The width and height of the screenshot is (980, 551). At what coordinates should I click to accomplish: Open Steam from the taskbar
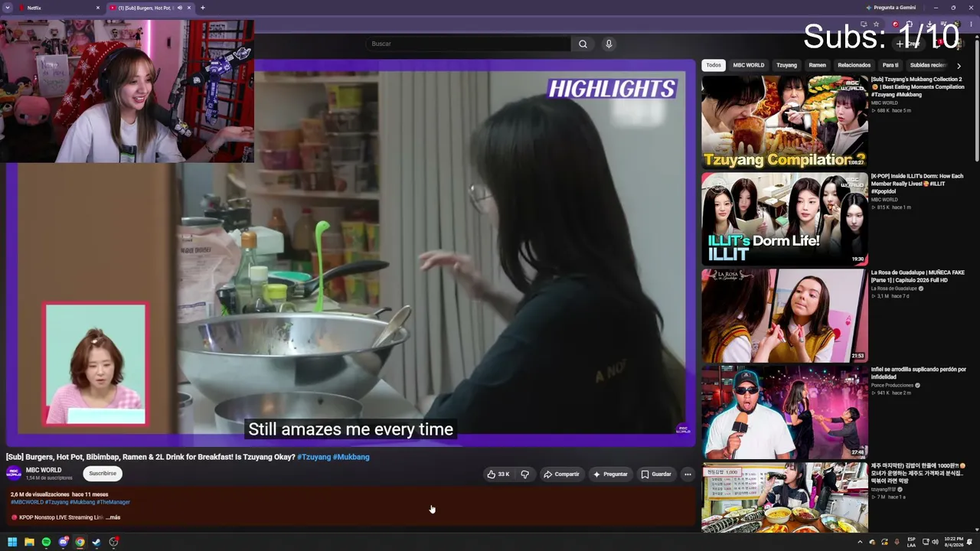tap(96, 543)
